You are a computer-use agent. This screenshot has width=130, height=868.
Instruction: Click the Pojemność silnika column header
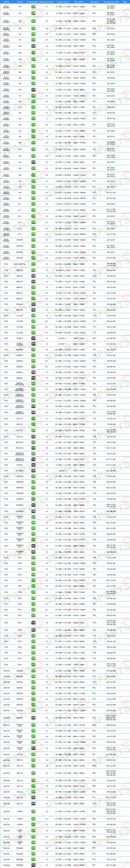point(46,2)
